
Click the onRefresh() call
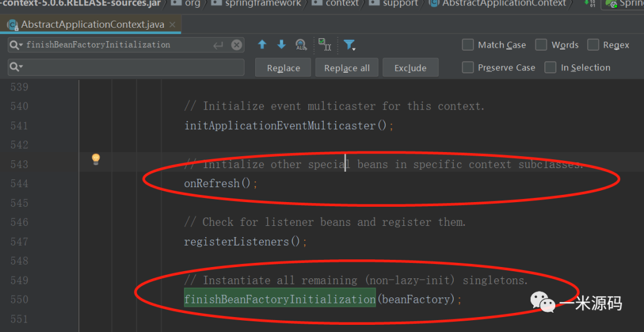pos(217,183)
